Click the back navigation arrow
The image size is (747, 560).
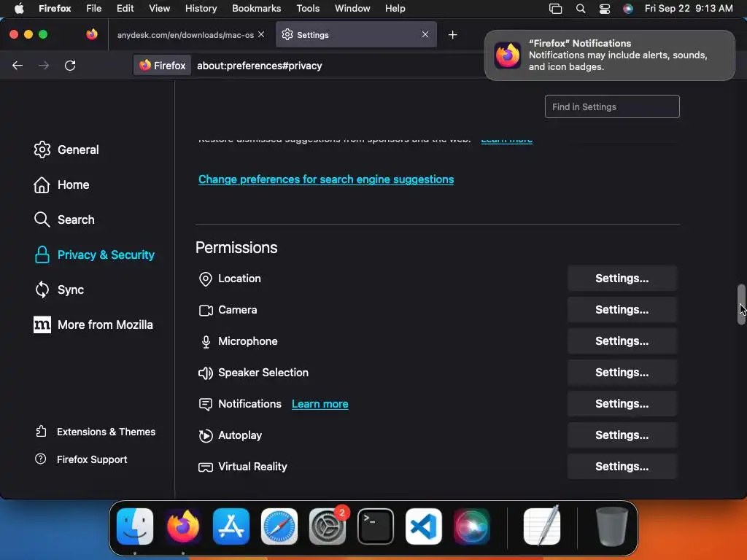(x=18, y=66)
